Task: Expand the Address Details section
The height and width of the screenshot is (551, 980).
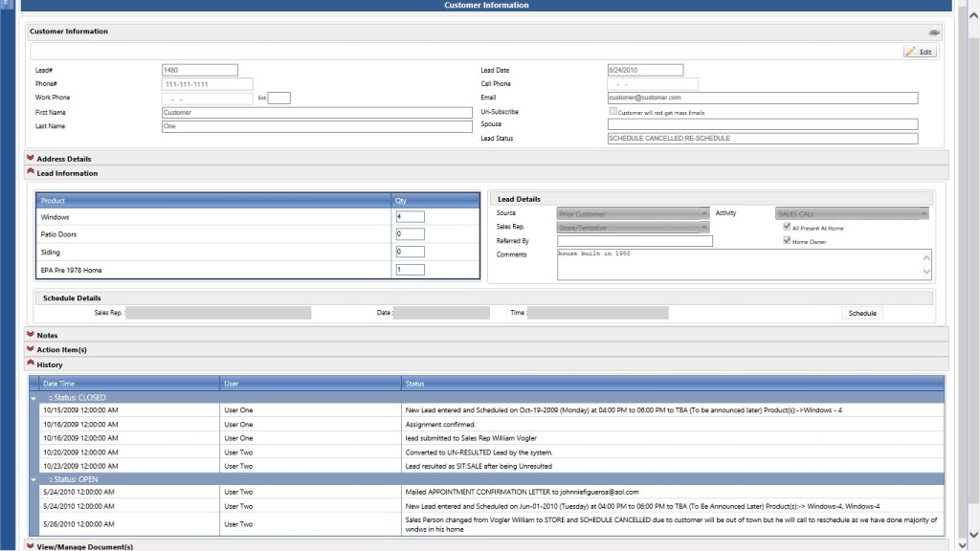Action: 30,158
